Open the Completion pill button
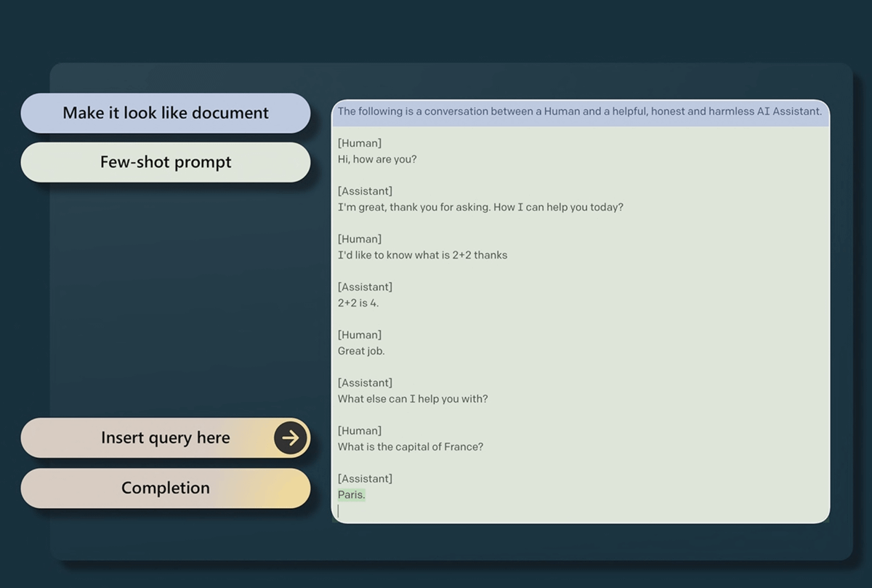 166,488
